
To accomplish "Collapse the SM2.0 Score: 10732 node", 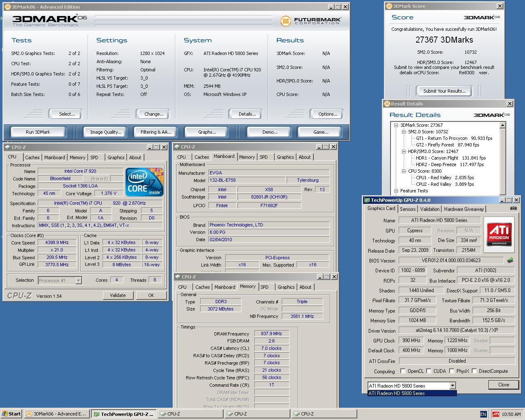I will point(404,132).
